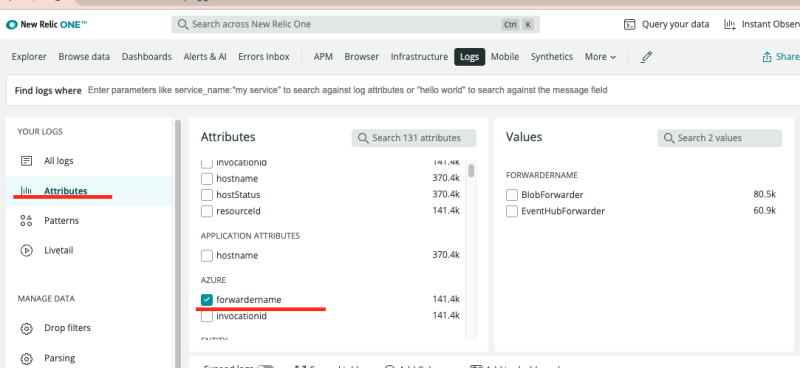Click the Attributes bar chart icon
Screen dimensions: 800x368
point(26,191)
